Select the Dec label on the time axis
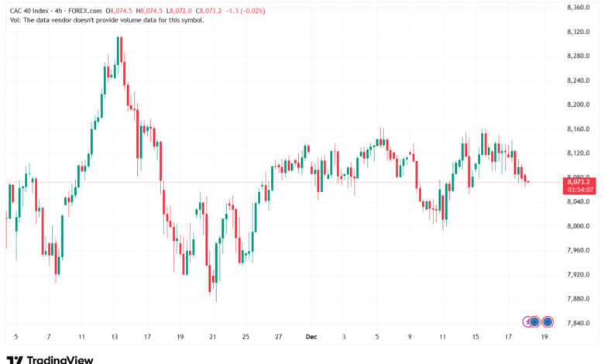 [310, 338]
